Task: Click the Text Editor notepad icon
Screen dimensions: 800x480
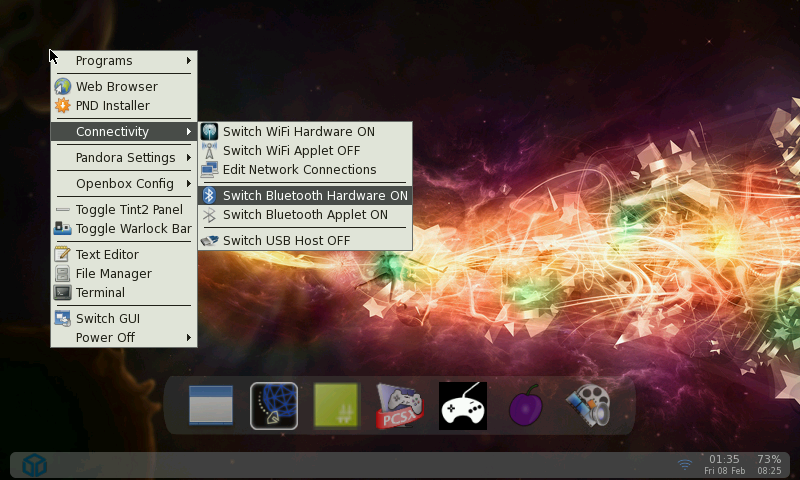Action: pos(63,254)
